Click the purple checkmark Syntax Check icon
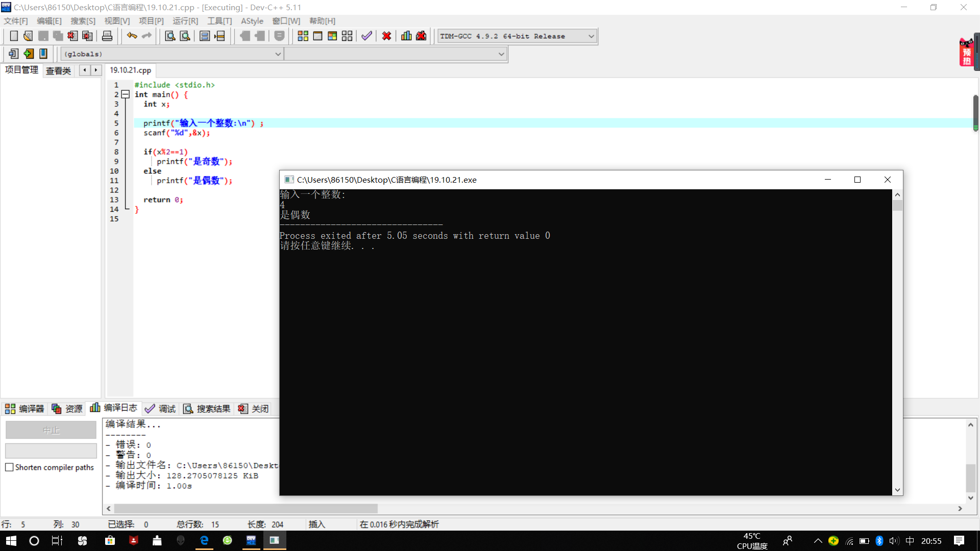980x551 pixels. coord(366,36)
